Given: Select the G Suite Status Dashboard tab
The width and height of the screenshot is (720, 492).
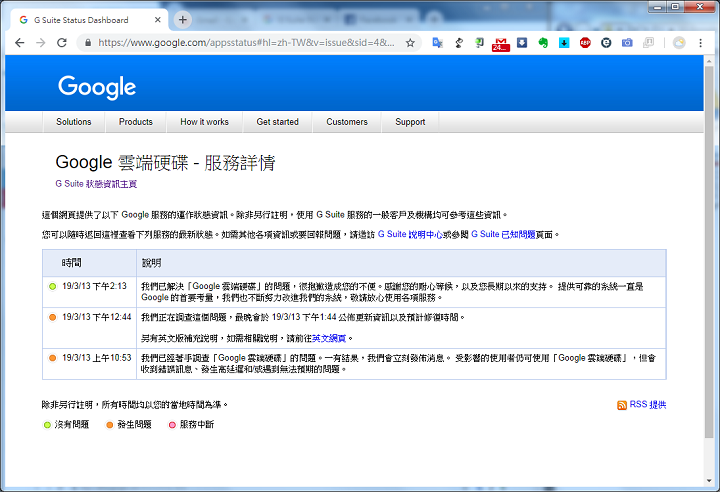Looking at the screenshot, I should [90, 20].
